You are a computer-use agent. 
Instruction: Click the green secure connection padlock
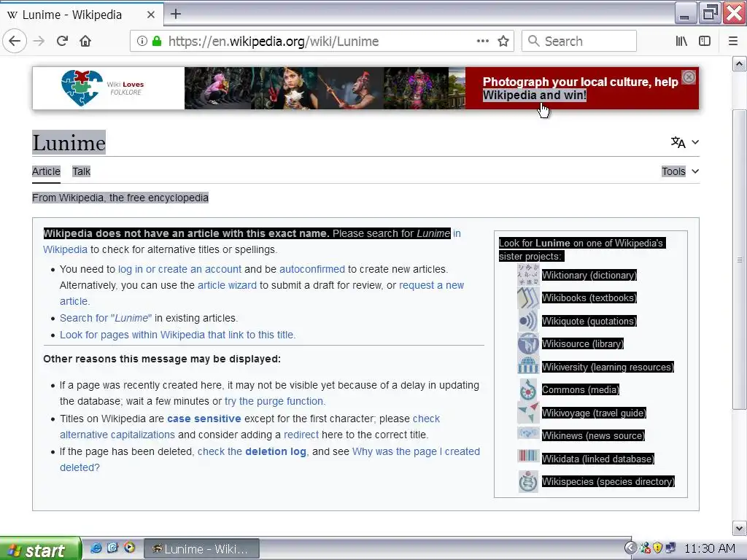(157, 41)
